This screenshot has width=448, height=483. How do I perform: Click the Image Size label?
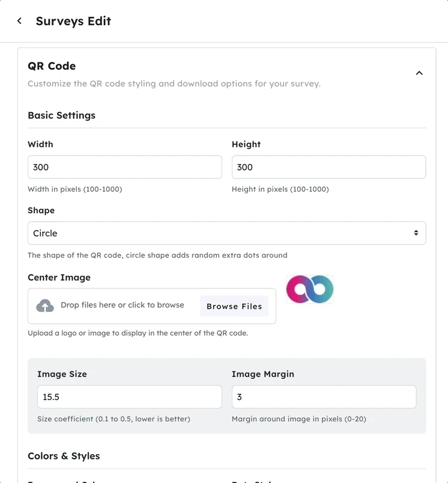pyautogui.click(x=62, y=374)
